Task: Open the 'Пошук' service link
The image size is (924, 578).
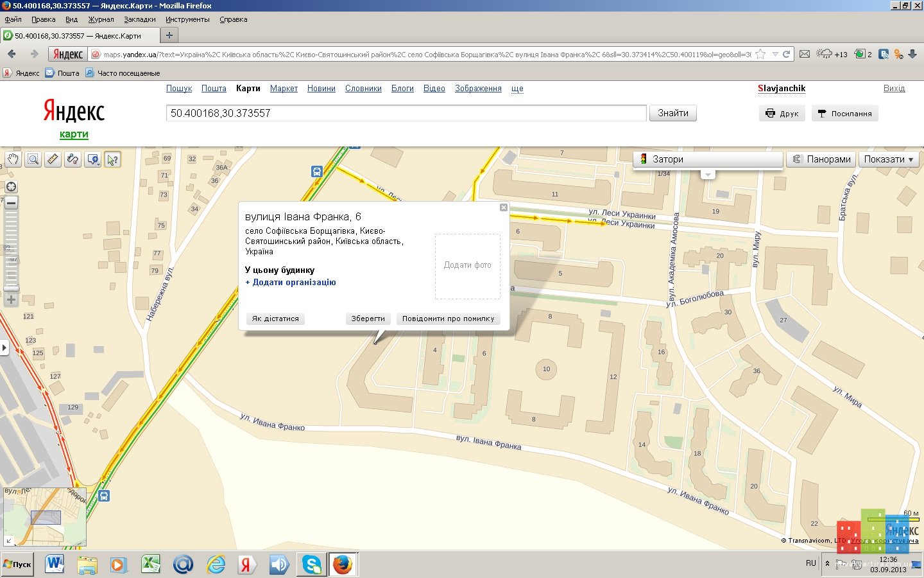Action: click(179, 89)
